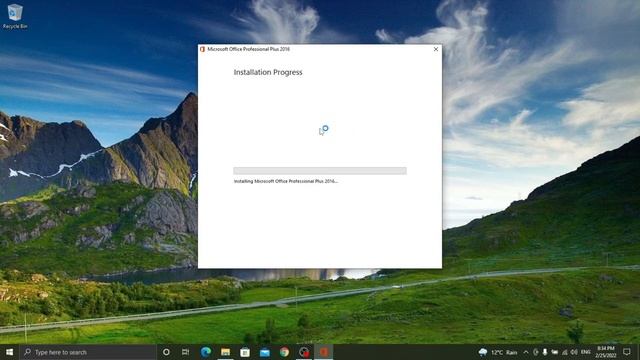The width and height of the screenshot is (640, 360).
Task: Open Microsoft Store from the taskbar
Action: 245,352
